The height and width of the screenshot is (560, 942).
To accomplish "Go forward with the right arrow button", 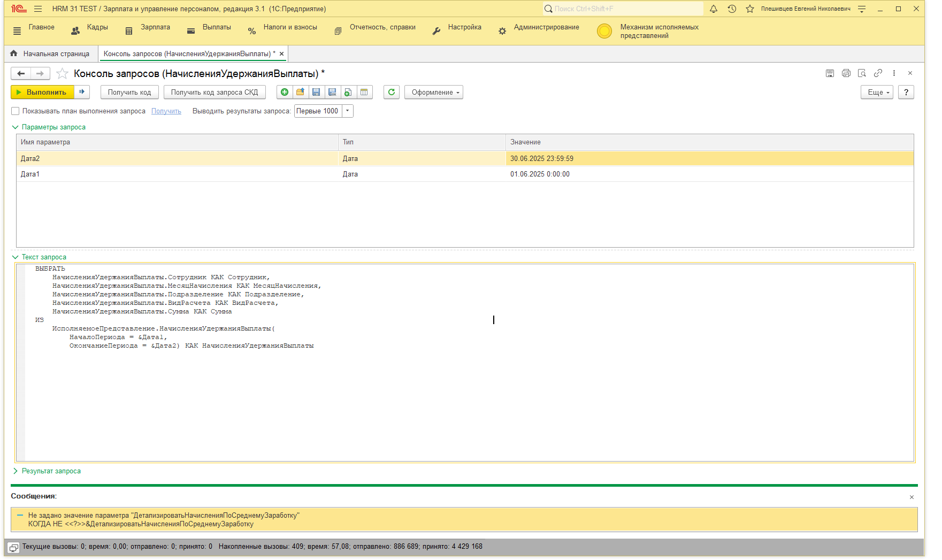I will [x=40, y=73].
